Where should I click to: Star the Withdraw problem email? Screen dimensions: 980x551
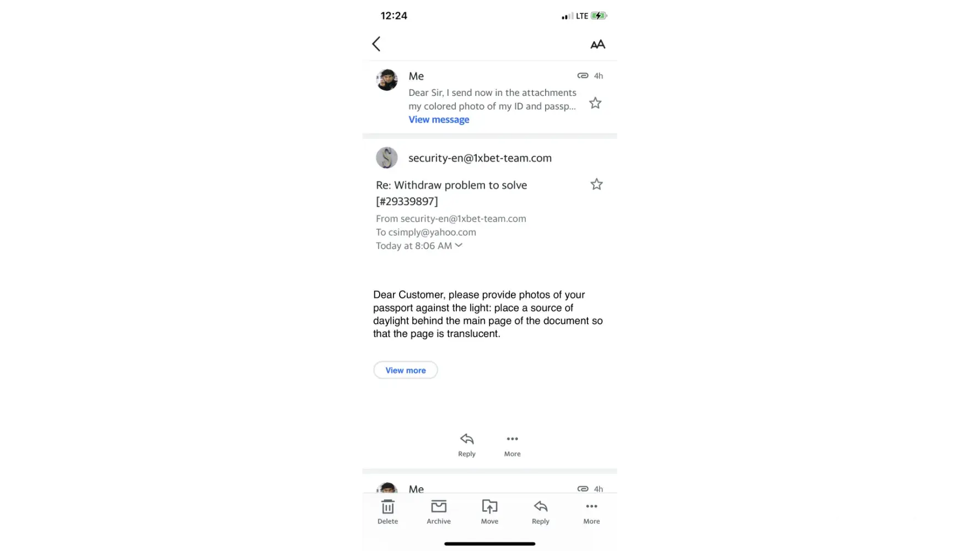[596, 185]
